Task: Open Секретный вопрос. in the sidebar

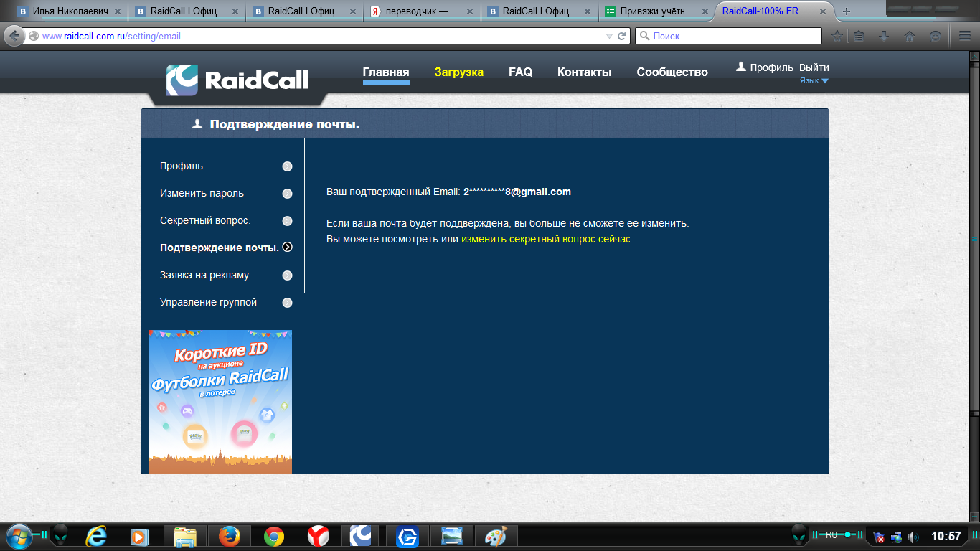Action: point(205,220)
